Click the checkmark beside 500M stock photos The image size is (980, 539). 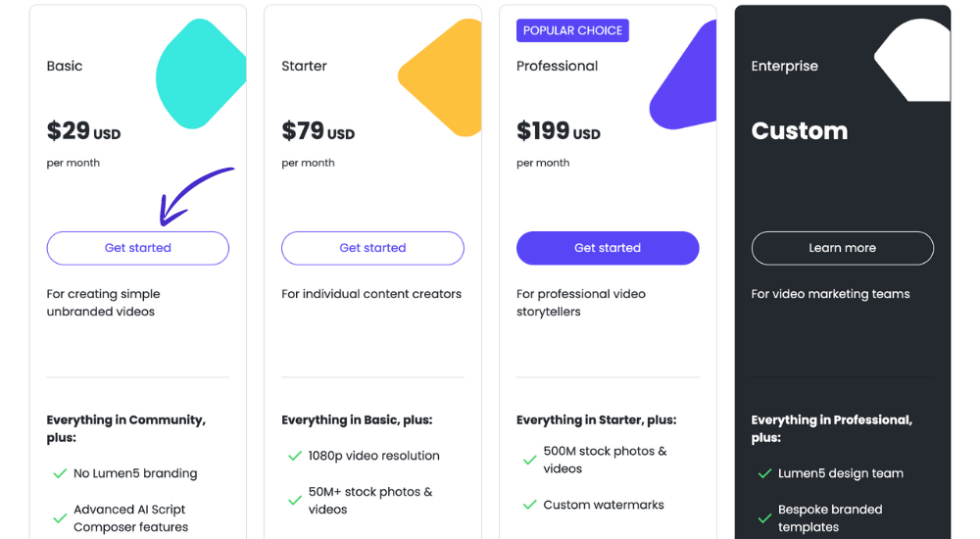[530, 461]
